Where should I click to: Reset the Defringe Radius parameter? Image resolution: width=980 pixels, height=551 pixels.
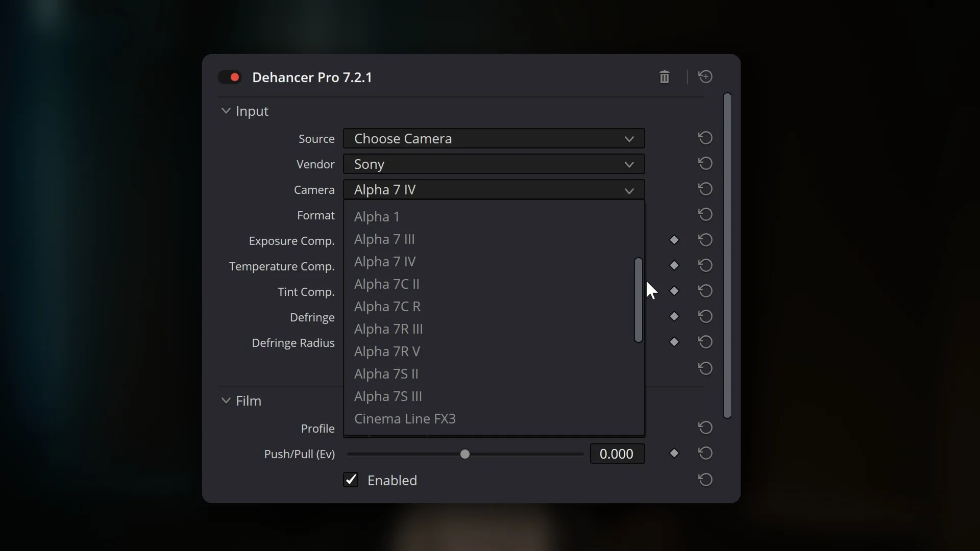click(705, 342)
